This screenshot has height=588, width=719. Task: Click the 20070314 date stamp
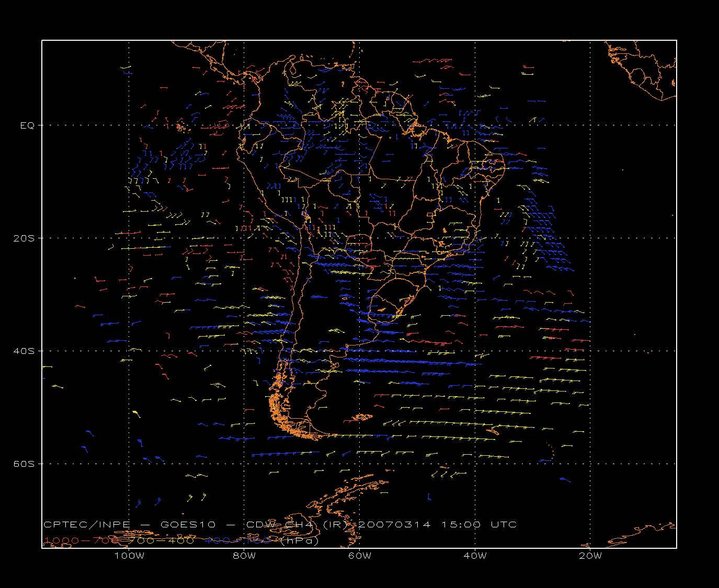click(x=395, y=524)
